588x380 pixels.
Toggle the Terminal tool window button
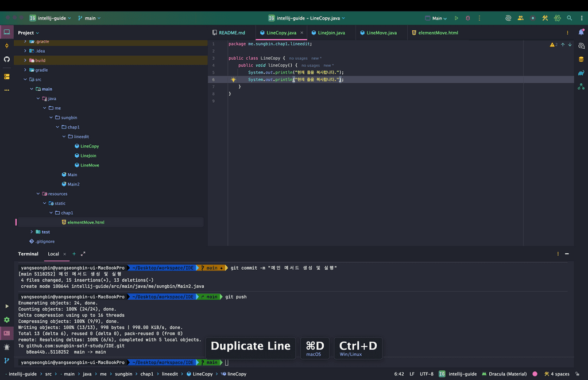click(7, 333)
